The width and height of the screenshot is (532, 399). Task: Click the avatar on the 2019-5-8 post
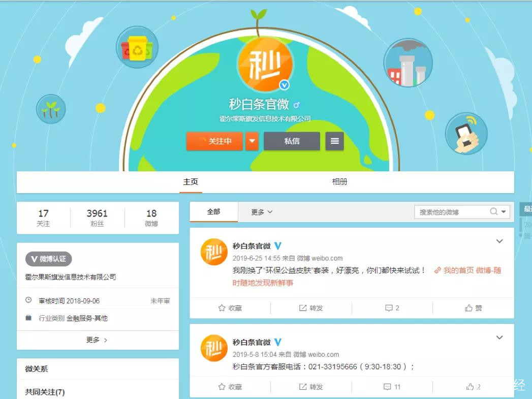coord(214,348)
